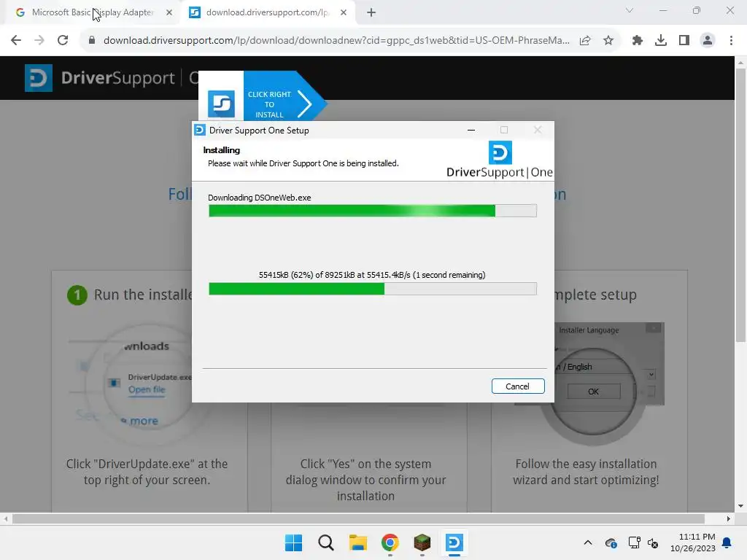Cancel the Driver Support One installation
The width and height of the screenshot is (747, 560).
click(x=518, y=386)
